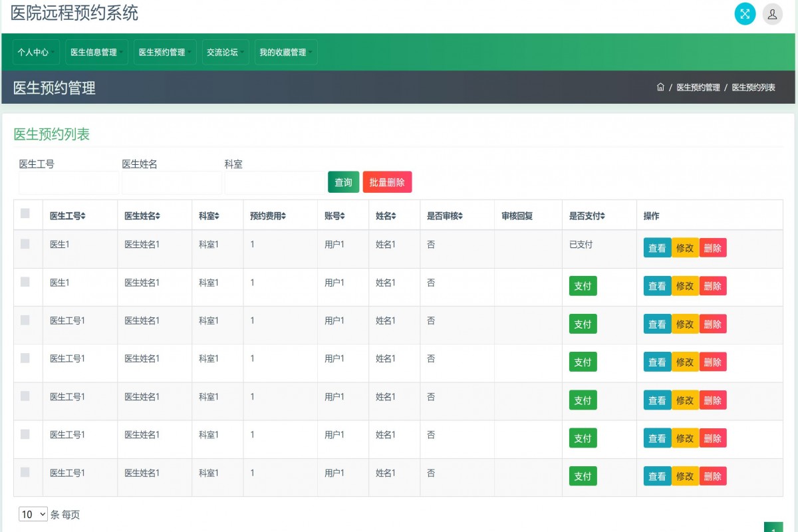Toggle the select-all checkbox in table header
The image size is (798, 532).
25,213
